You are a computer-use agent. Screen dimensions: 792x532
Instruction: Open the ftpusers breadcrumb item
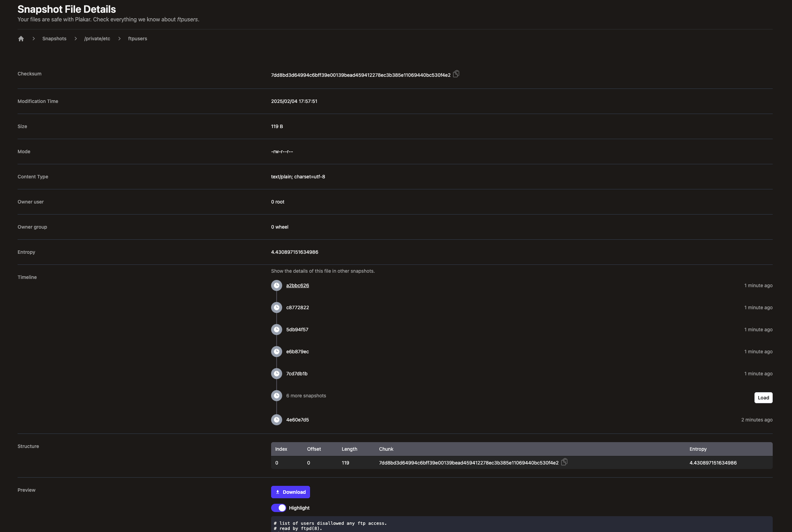coord(137,39)
